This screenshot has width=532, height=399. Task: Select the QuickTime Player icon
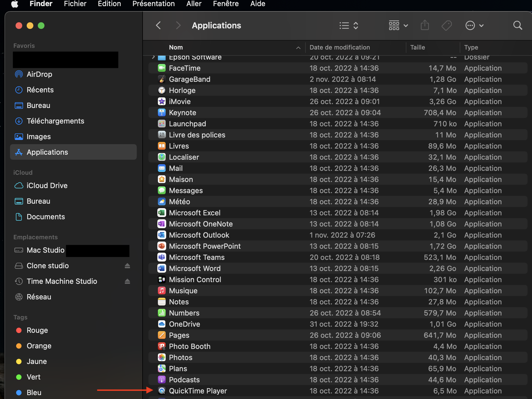[162, 391]
